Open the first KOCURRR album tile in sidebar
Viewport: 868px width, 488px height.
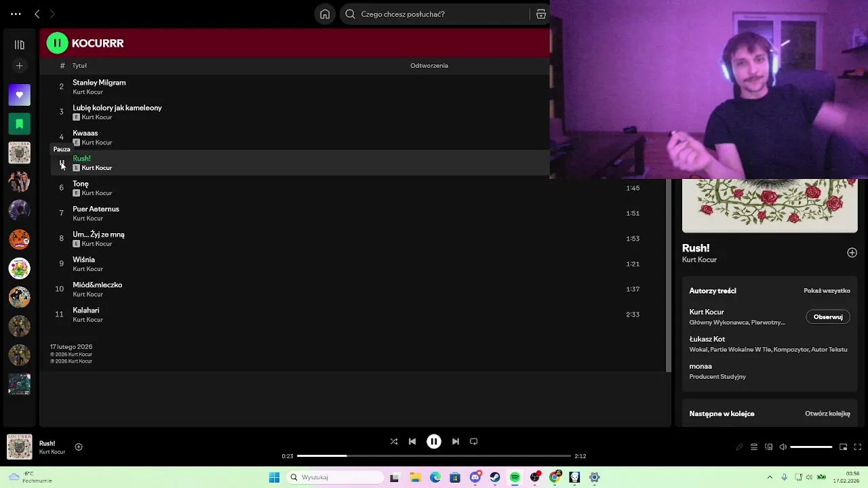pyautogui.click(x=19, y=152)
